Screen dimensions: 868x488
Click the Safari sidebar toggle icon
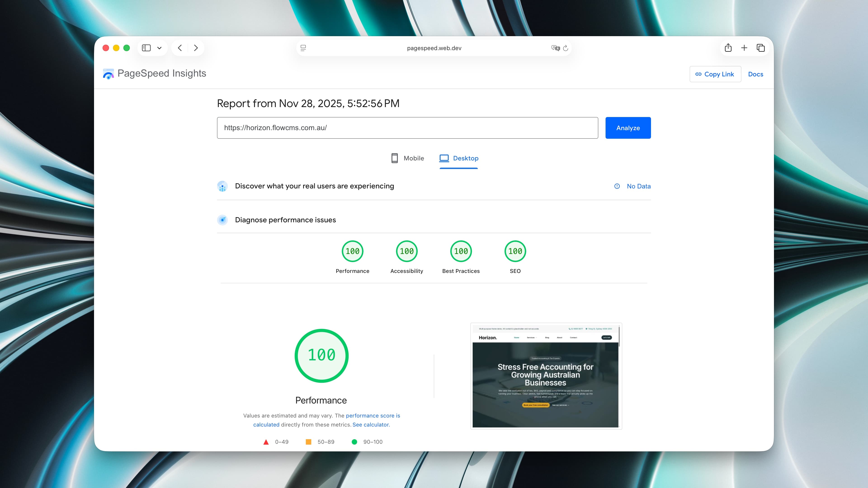point(146,48)
